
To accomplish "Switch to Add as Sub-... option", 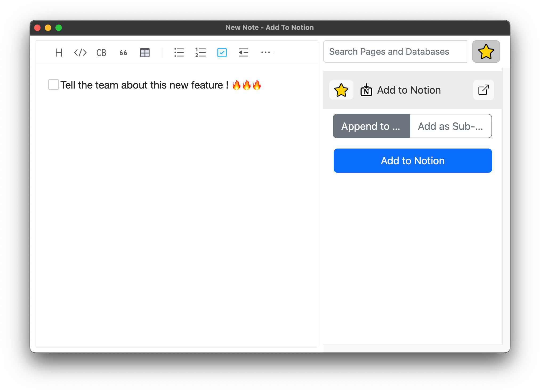I will 451,126.
